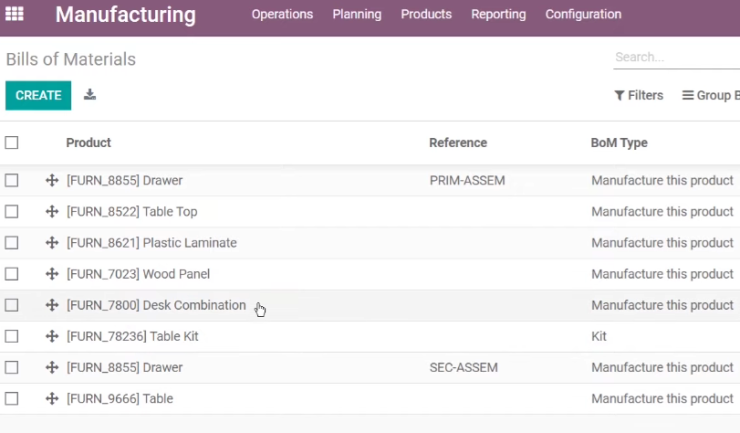Check the PRIM-ASSEM Drawer row checkbox

pos(12,180)
